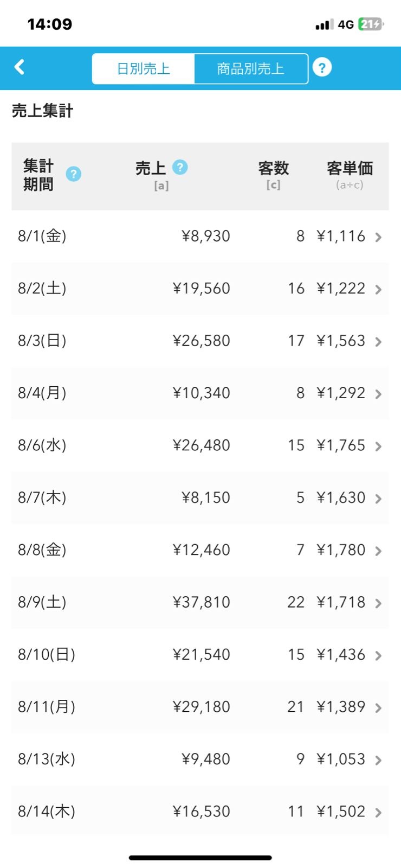Select the 8/11(月) date label

pyautogui.click(x=47, y=706)
